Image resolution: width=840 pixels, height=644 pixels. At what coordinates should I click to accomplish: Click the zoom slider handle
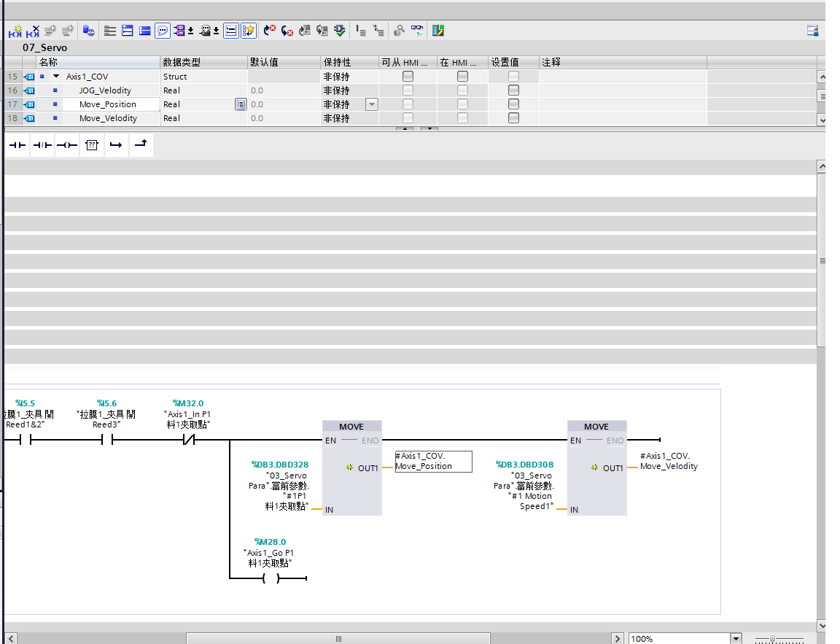(772, 639)
